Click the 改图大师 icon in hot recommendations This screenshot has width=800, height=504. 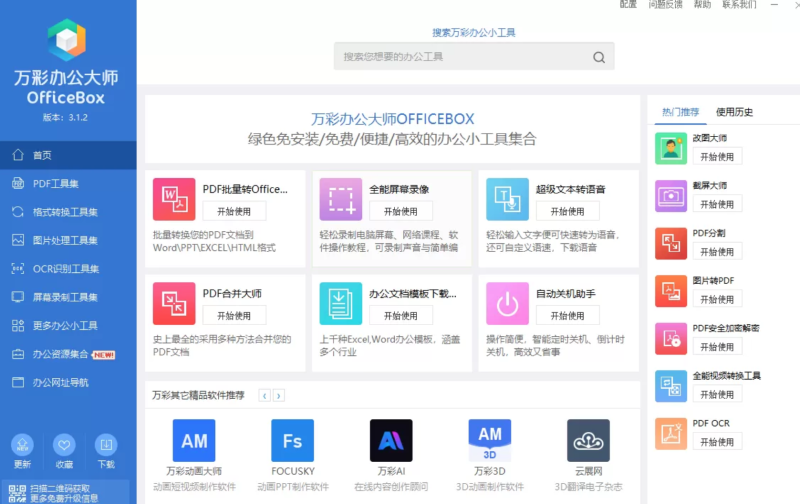671,148
